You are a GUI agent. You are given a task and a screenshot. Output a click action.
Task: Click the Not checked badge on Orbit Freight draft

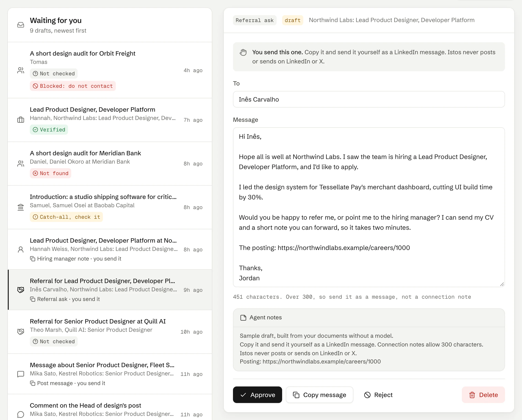coord(54,73)
